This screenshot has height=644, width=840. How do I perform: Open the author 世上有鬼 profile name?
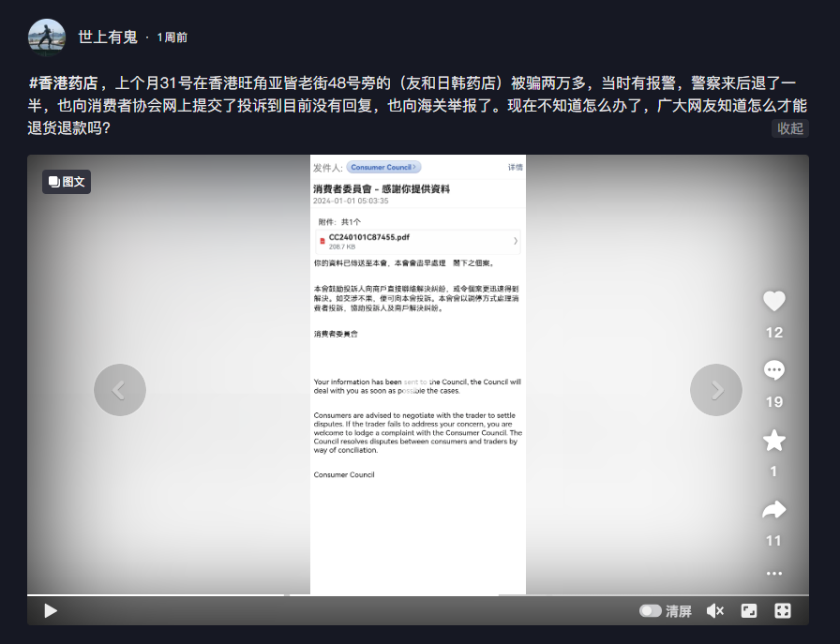click(107, 37)
